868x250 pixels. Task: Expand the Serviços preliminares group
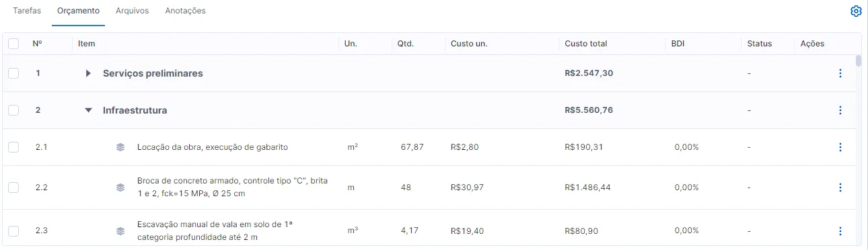[88, 73]
